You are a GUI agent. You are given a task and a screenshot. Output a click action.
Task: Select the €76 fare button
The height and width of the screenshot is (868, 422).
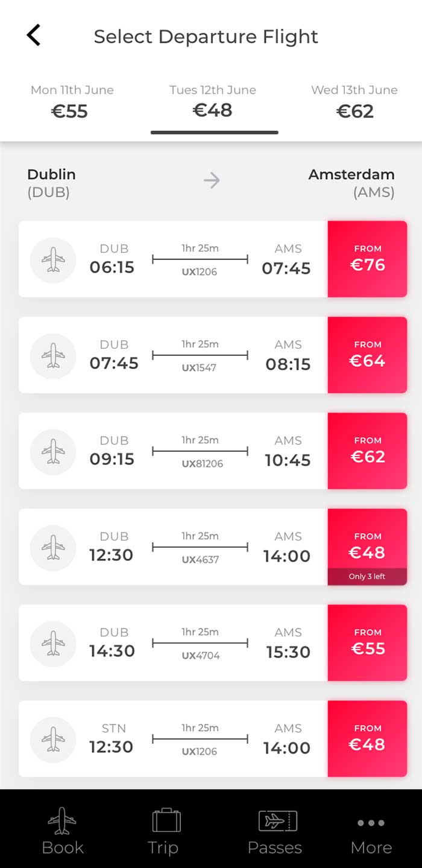[367, 259]
